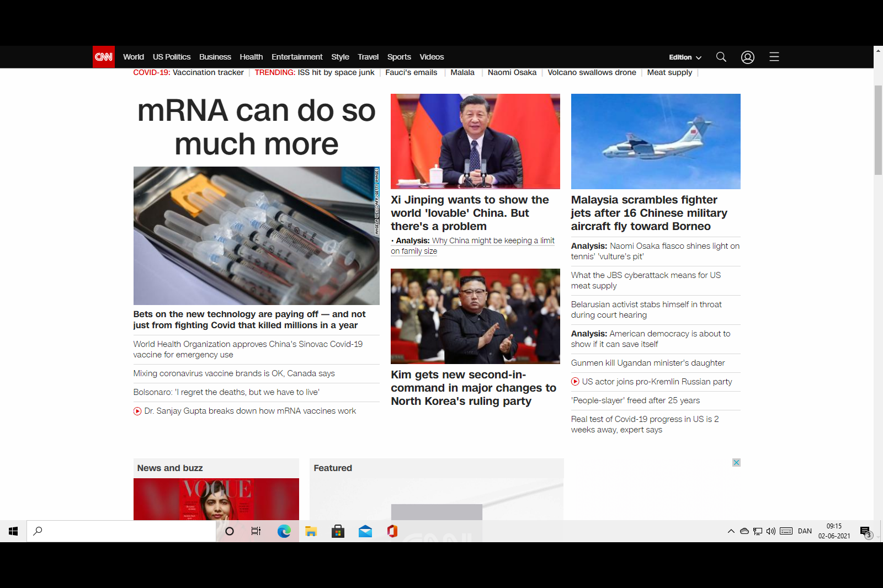
Task: Select the Sports navigation item
Action: coord(399,57)
